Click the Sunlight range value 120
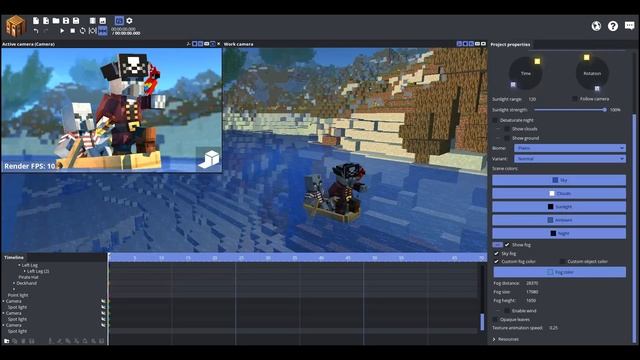Screen dimensions: 640x360 (x=532, y=99)
